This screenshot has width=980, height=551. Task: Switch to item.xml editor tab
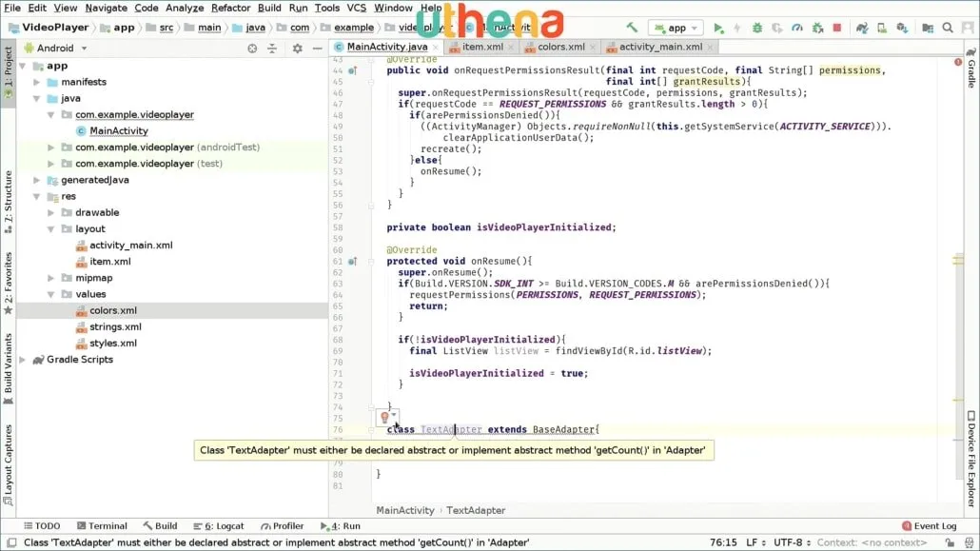[x=481, y=47]
